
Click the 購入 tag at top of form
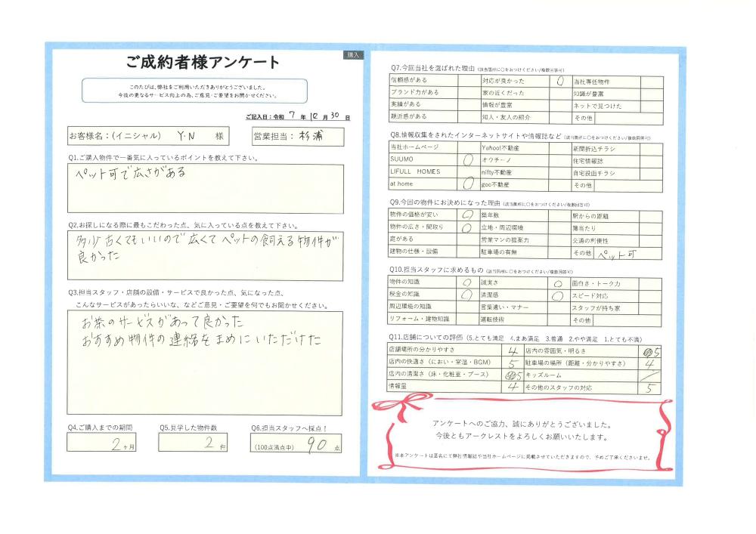pyautogui.click(x=354, y=55)
